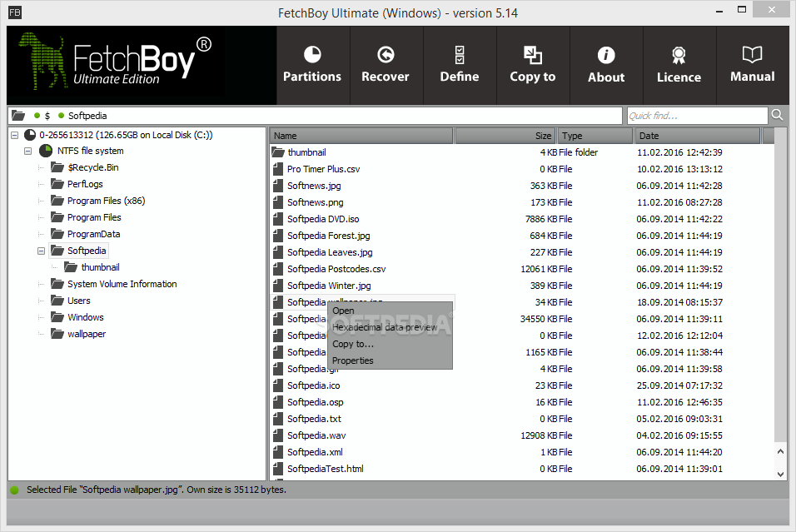Sort file list by Type column header

coord(595,136)
